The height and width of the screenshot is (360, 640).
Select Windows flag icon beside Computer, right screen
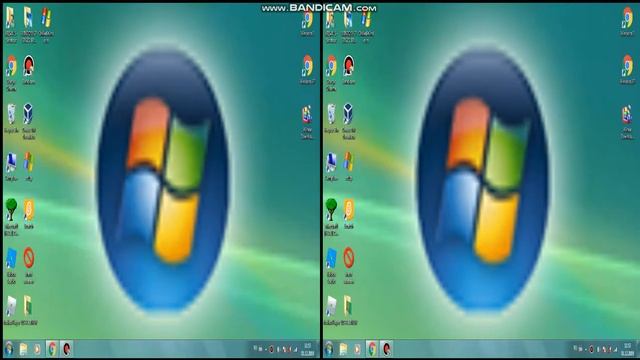click(348, 162)
